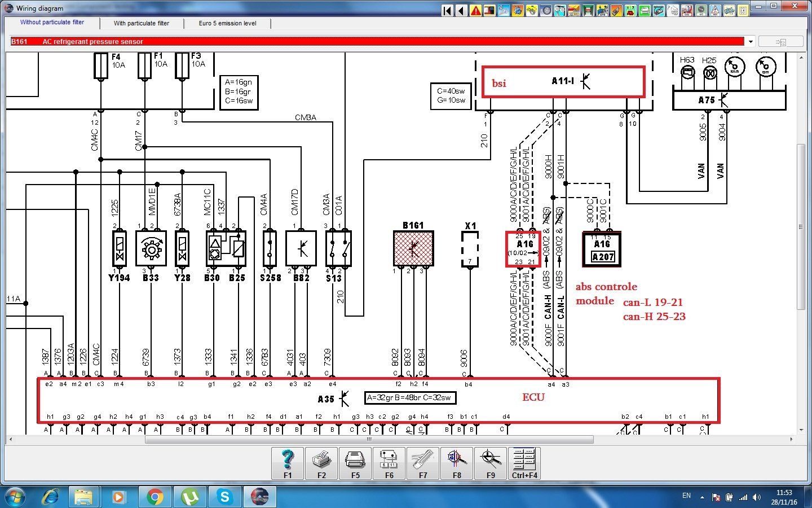Click the B161 hatched sensor symbol
This screenshot has height=508, width=812.
tap(413, 248)
